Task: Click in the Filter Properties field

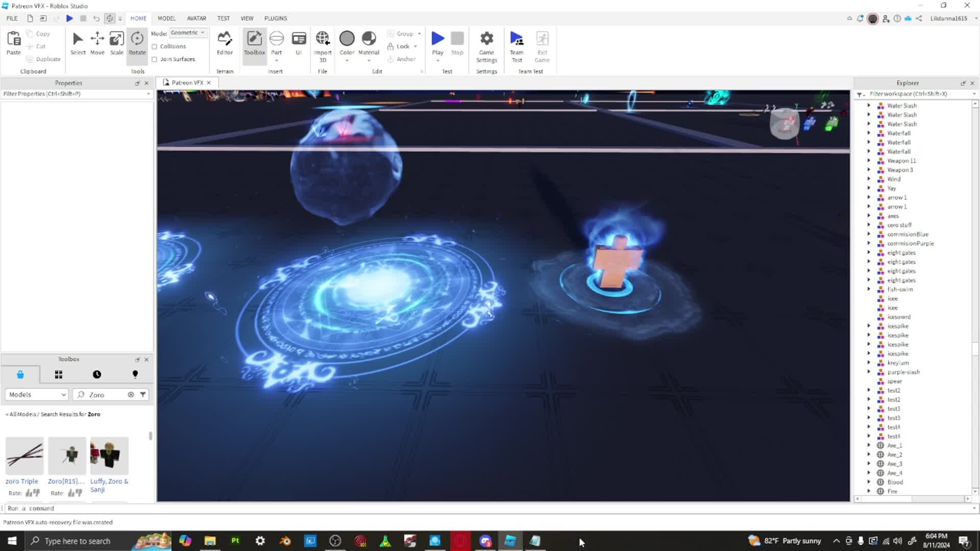Action: coord(77,94)
